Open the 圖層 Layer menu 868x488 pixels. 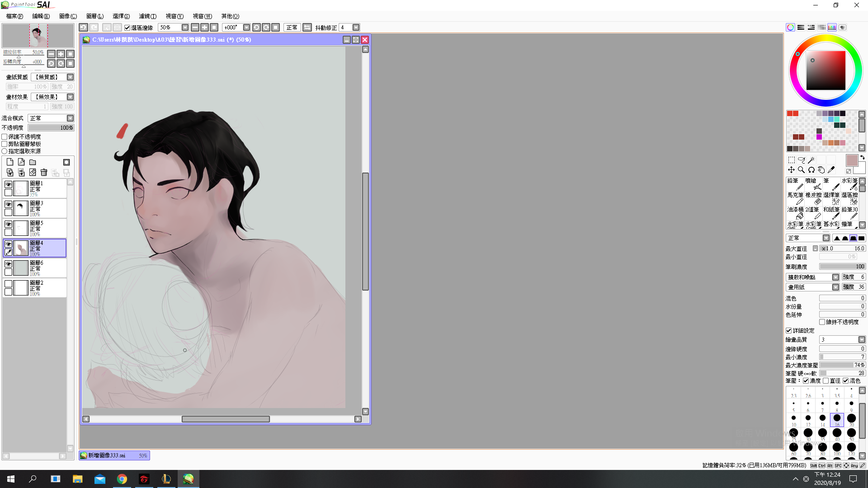94,16
